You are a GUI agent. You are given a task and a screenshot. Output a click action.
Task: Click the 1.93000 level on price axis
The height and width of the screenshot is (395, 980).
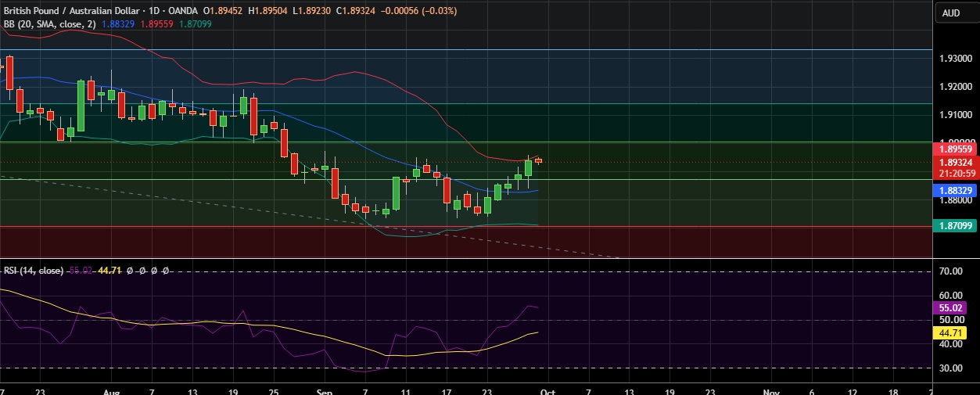[x=955, y=59]
